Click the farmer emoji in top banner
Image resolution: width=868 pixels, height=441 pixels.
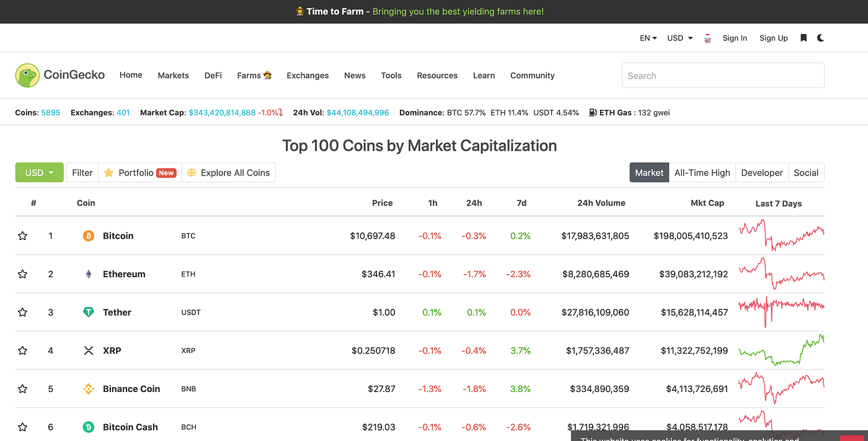[x=299, y=12]
